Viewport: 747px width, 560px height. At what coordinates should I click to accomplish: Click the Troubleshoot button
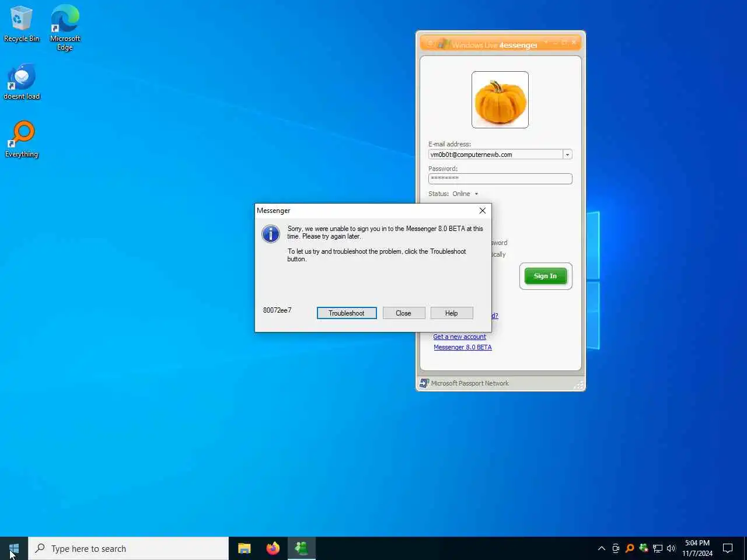(347, 313)
